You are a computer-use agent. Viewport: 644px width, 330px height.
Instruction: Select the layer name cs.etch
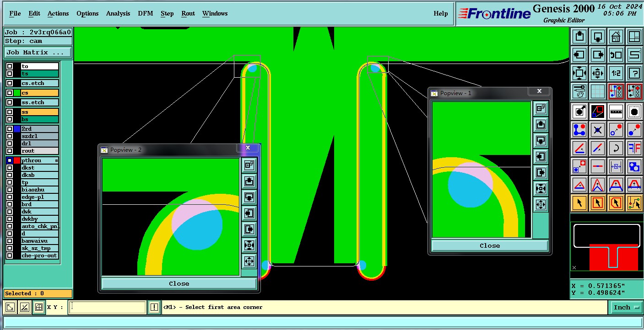[40, 83]
